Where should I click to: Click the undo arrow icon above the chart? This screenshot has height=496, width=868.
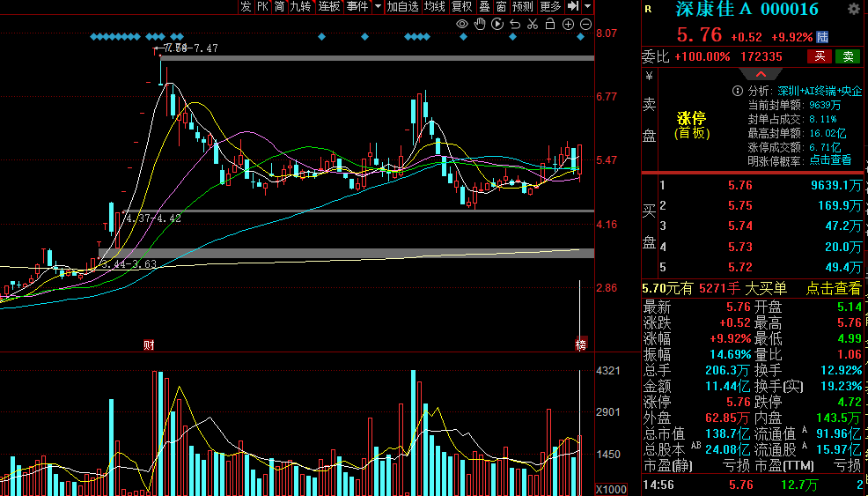(515, 24)
